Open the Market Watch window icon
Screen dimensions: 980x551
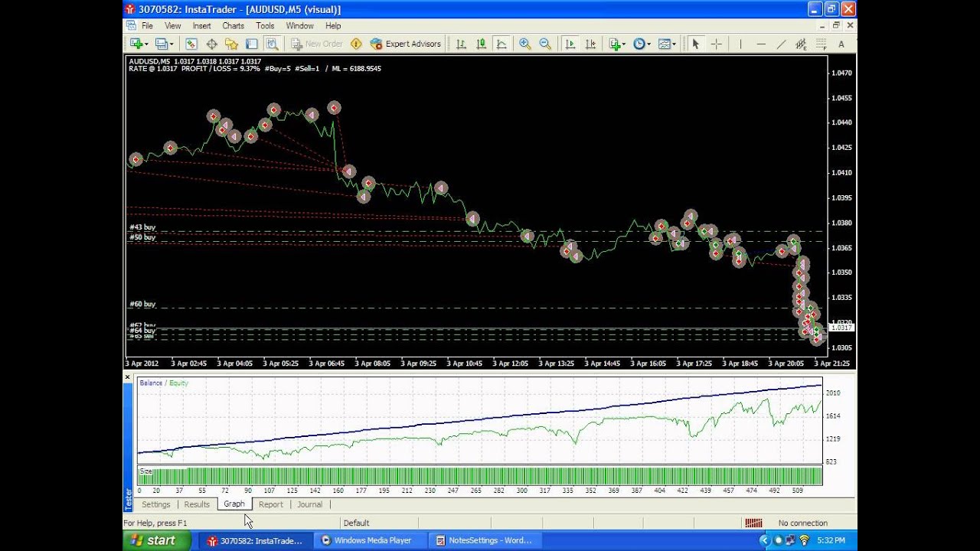click(191, 44)
